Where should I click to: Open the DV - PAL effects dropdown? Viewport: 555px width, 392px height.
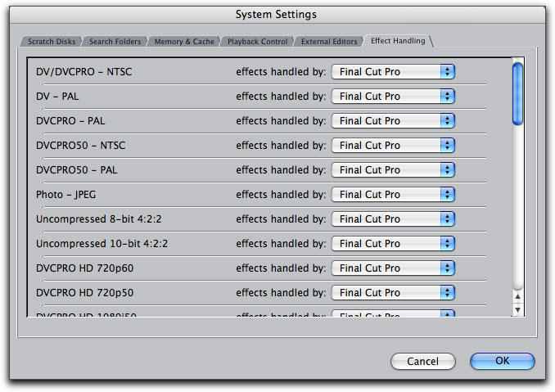click(393, 97)
